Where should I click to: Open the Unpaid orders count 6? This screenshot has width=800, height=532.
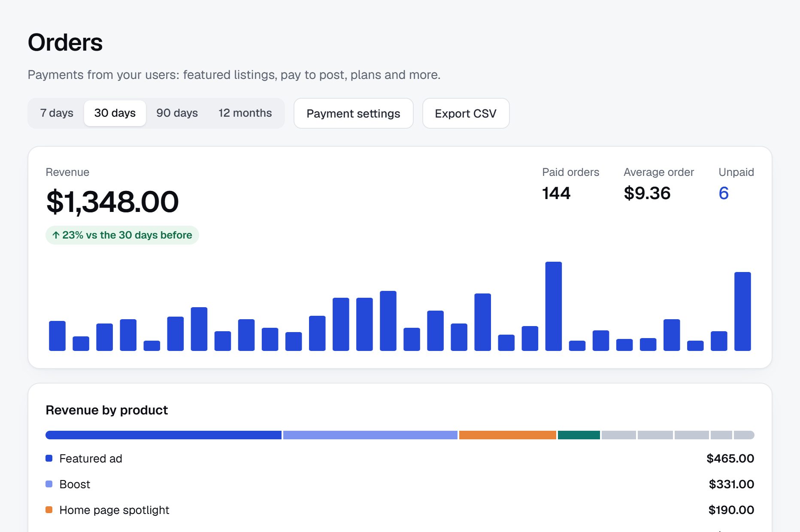(x=724, y=193)
